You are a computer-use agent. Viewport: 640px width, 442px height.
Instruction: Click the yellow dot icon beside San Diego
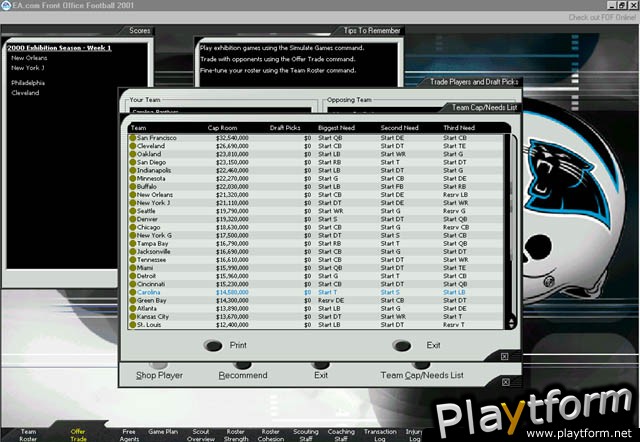coord(132,162)
